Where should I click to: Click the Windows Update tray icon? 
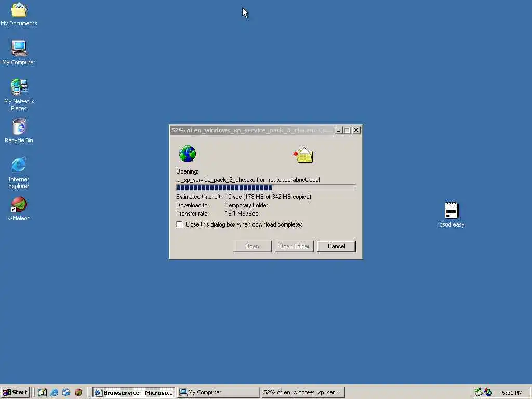[x=488, y=392]
